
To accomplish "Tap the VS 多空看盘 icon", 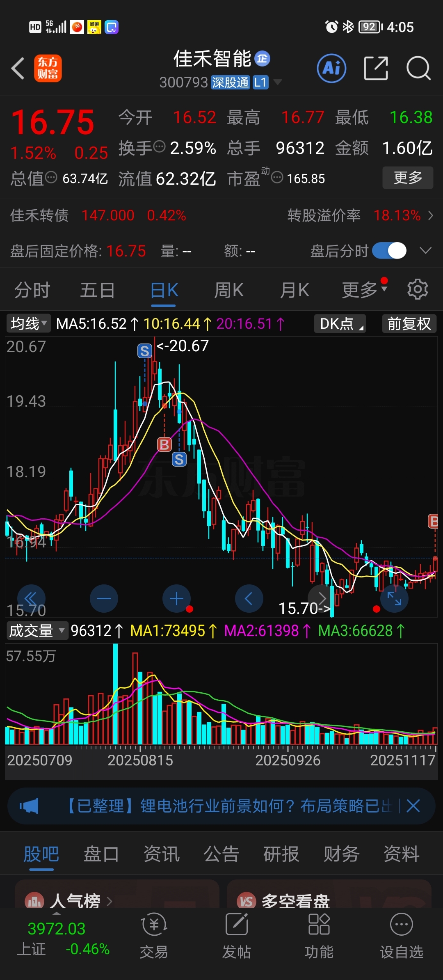I will point(247,901).
